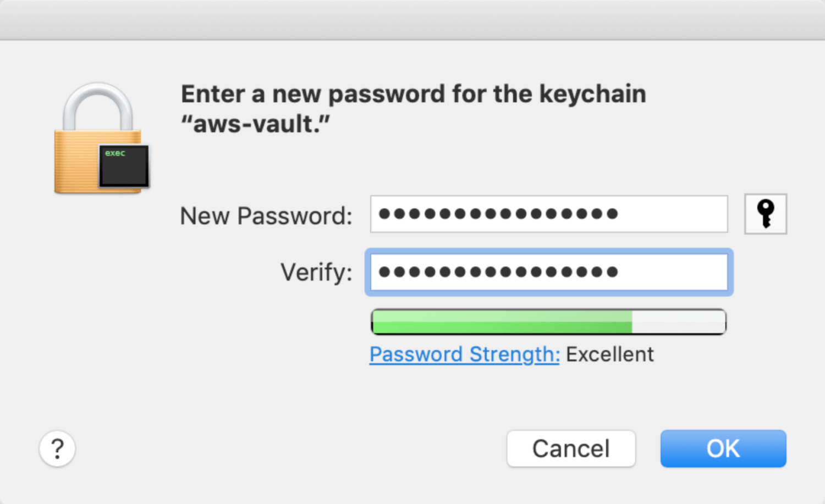The width and height of the screenshot is (825, 504).
Task: Click the golden padlock keychain icon
Action: (101, 139)
